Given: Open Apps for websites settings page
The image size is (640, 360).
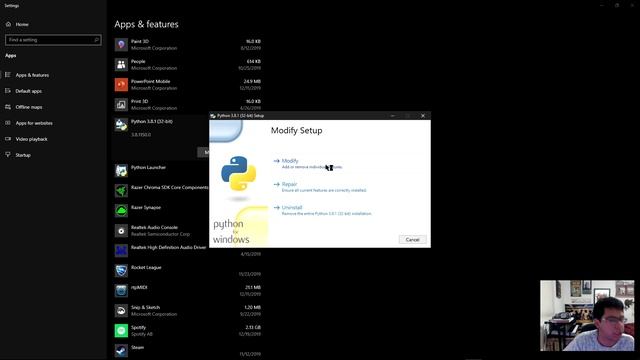Looking at the screenshot, I should point(34,123).
